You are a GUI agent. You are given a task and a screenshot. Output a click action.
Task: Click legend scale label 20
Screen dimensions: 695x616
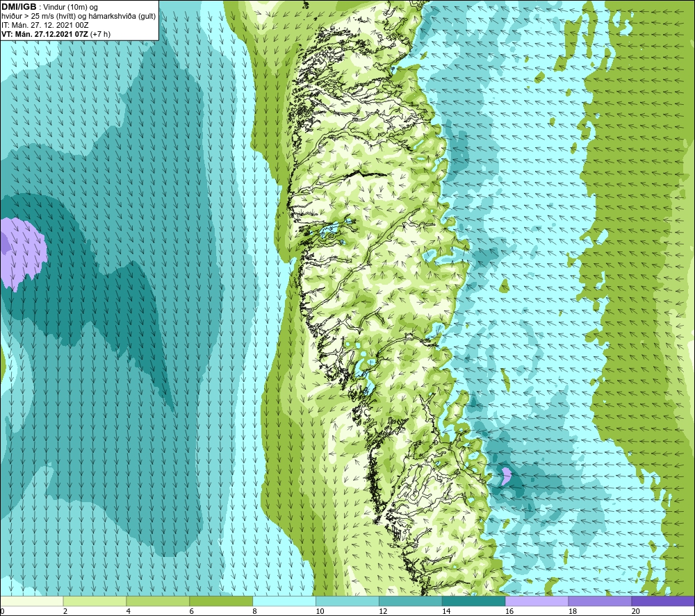[635, 612]
